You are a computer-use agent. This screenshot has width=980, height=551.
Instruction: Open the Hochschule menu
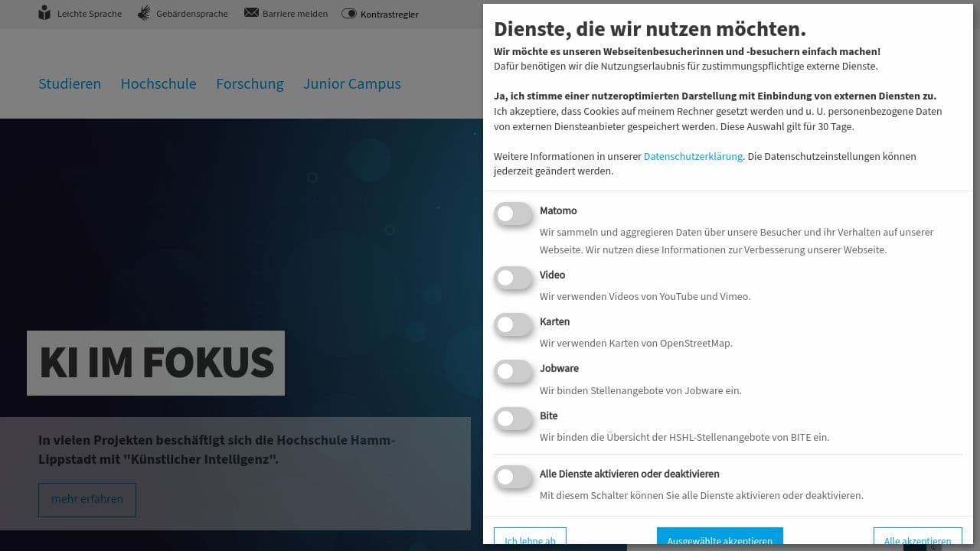(158, 84)
